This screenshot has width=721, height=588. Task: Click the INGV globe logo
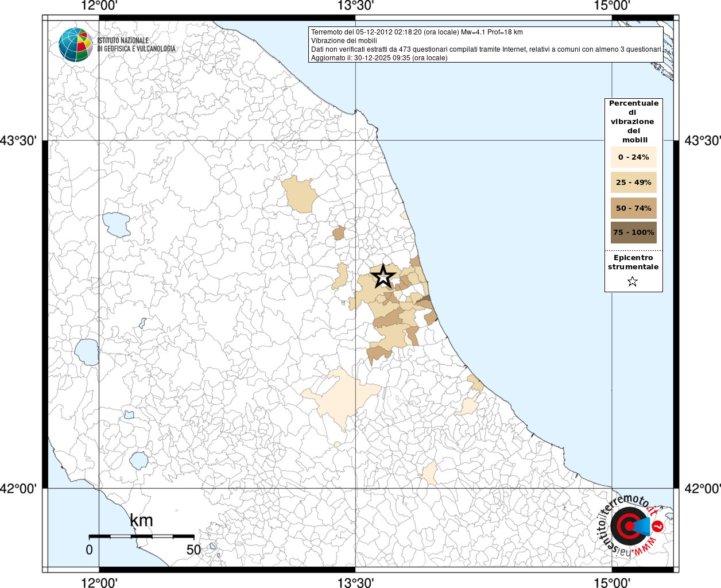point(75,44)
